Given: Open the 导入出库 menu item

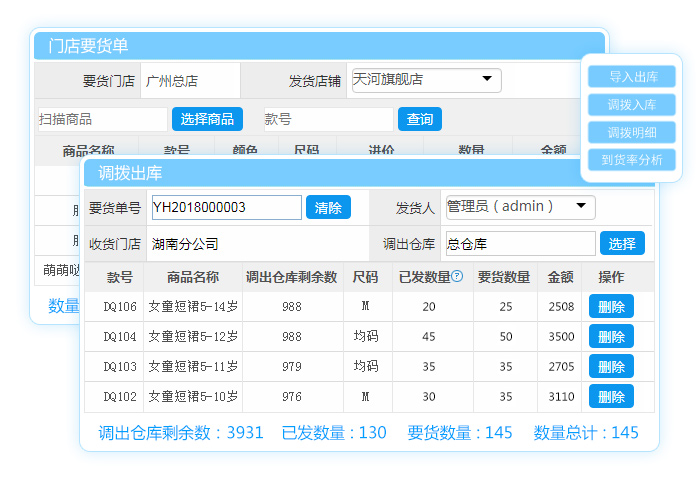Looking at the screenshot, I should pyautogui.click(x=632, y=77).
